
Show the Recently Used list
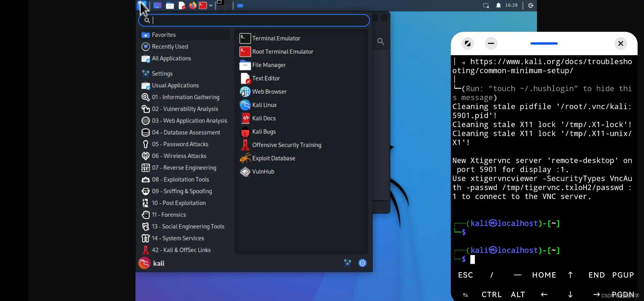coord(170,47)
